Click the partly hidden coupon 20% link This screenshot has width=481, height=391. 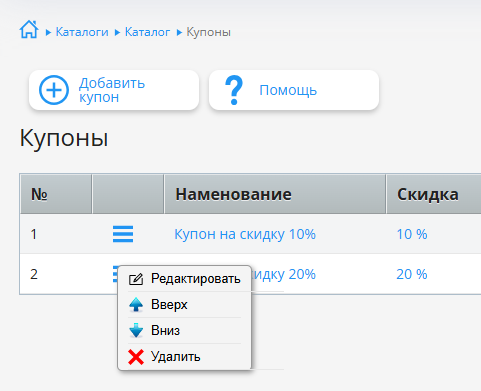point(283,274)
